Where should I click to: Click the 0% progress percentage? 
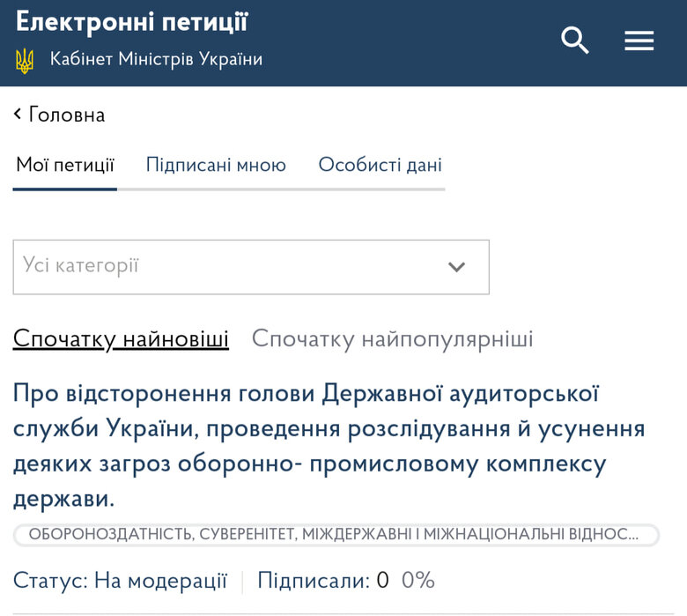(418, 581)
